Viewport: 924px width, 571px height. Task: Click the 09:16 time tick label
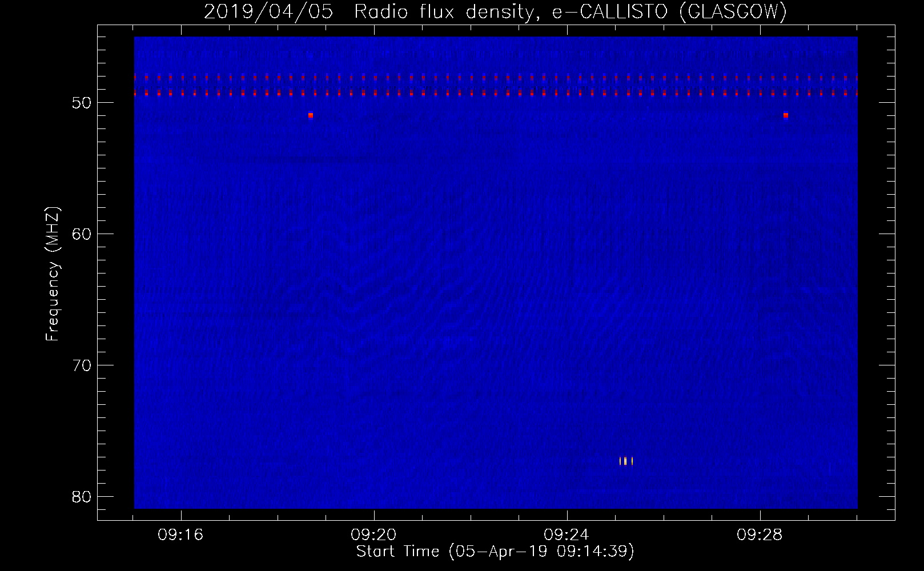point(180,535)
